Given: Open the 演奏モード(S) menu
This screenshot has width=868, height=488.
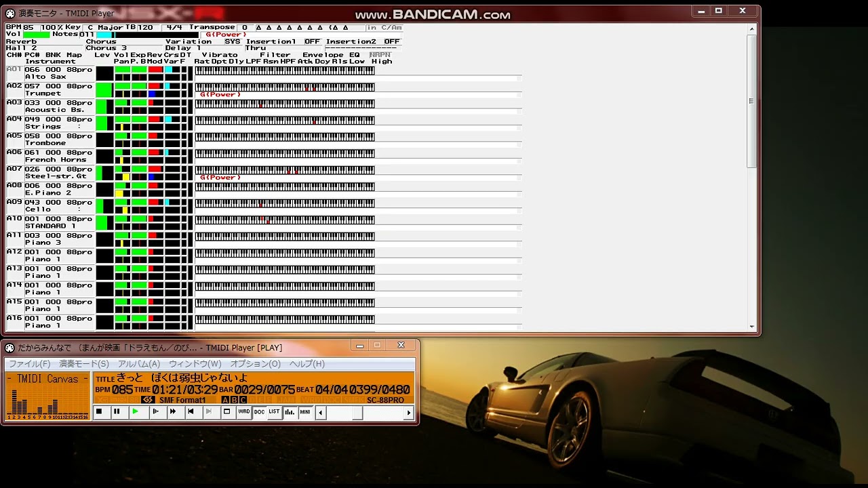Looking at the screenshot, I should [84, 364].
